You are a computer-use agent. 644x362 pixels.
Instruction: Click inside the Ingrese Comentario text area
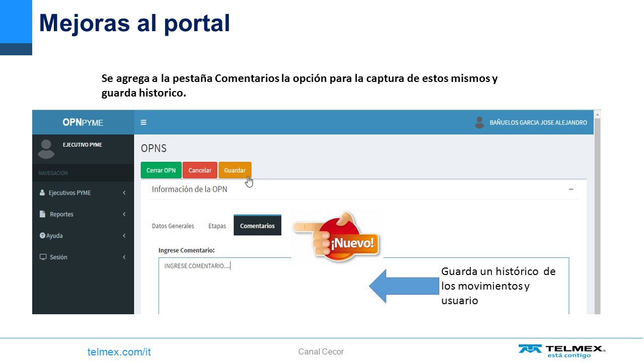coord(364,286)
